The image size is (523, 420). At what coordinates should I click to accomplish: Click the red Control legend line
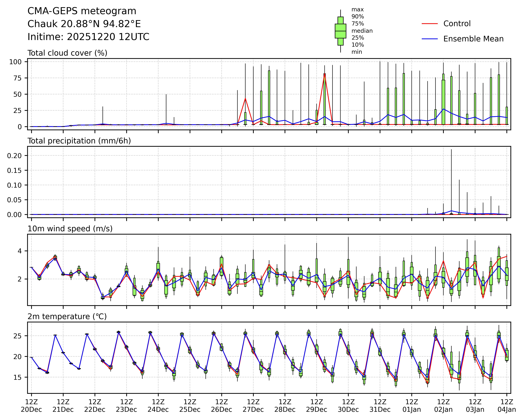tap(430, 24)
